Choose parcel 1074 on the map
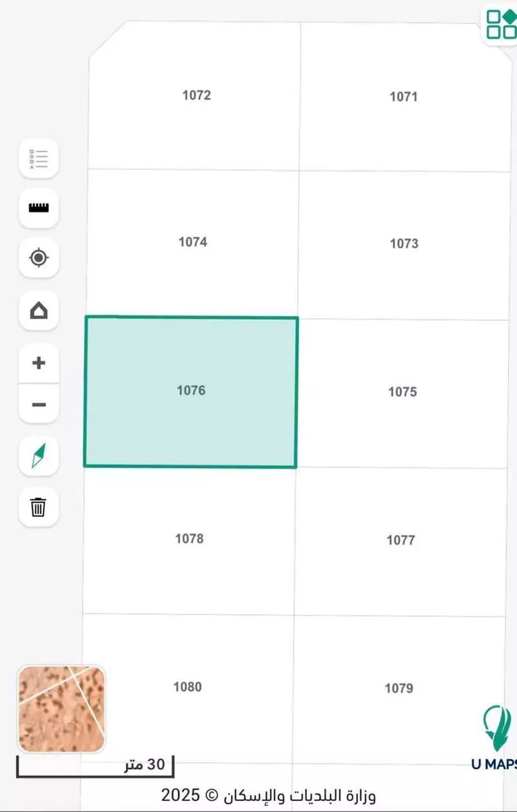 coord(192,242)
